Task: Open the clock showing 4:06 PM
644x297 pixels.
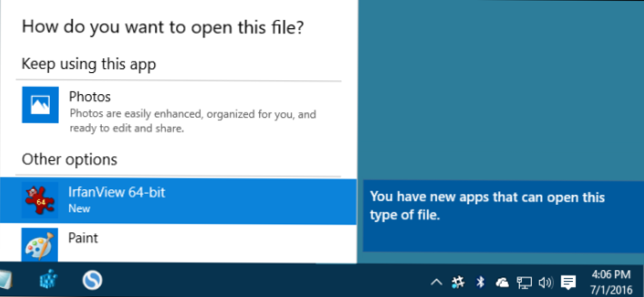Action: tap(610, 281)
